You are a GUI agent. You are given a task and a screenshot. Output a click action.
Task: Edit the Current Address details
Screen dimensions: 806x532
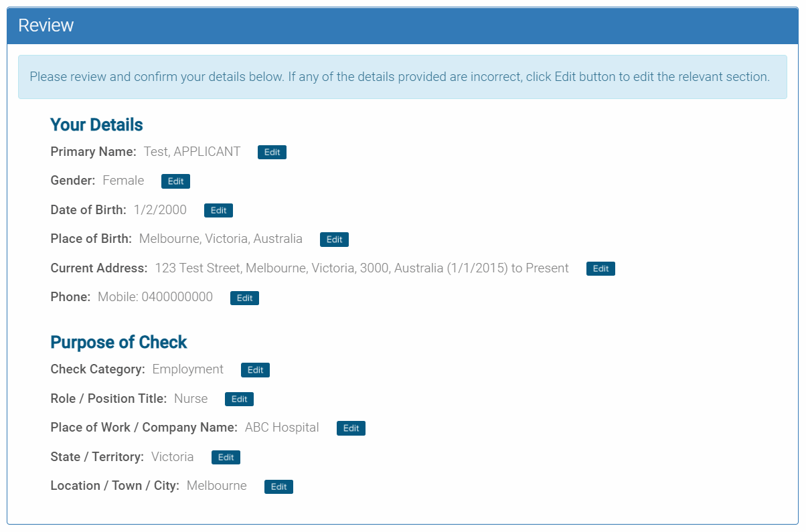[x=600, y=268]
